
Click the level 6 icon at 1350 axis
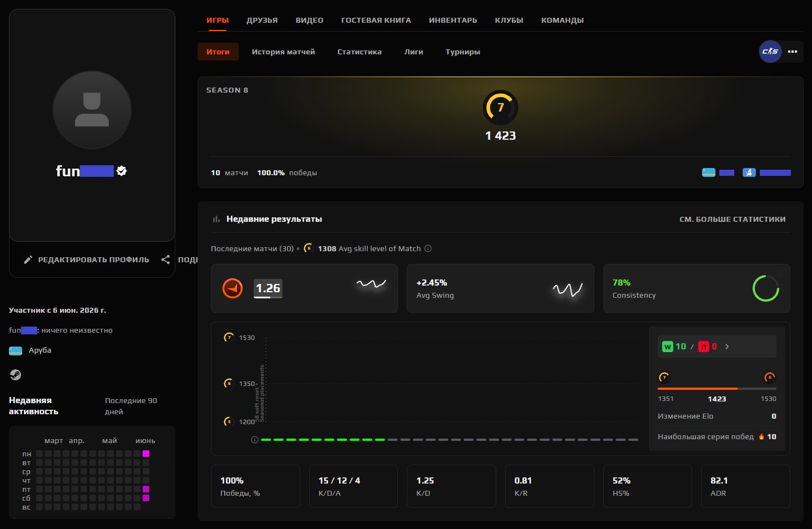(229, 383)
